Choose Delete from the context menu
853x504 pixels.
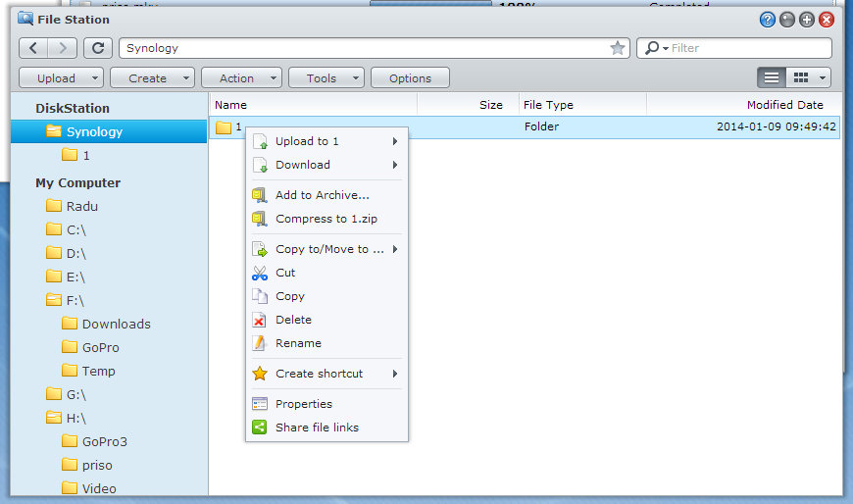pyautogui.click(x=326, y=320)
